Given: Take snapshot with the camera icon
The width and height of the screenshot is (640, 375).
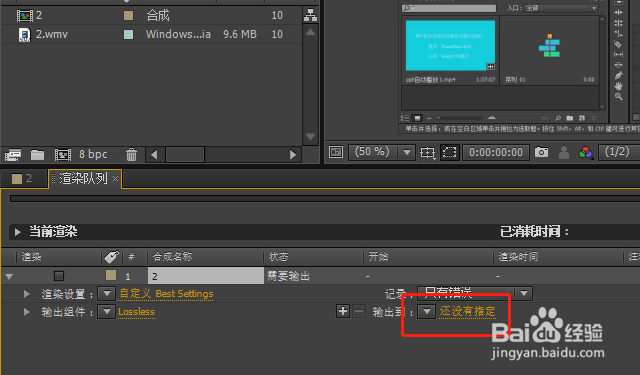Looking at the screenshot, I should pyautogui.click(x=541, y=152).
